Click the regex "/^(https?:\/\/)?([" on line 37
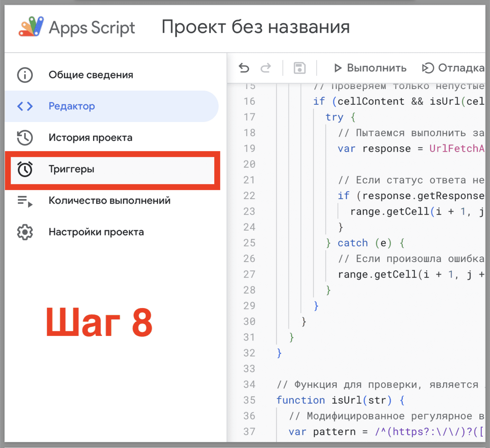 (429, 432)
